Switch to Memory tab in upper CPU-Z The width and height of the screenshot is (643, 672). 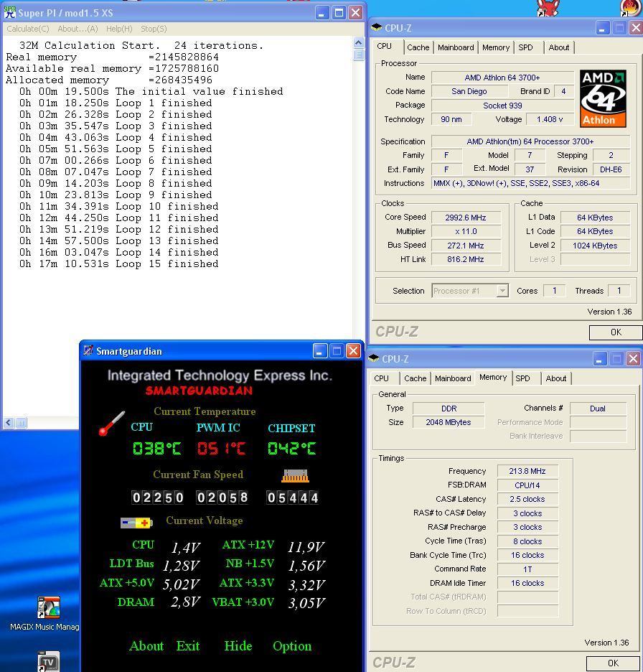point(496,47)
